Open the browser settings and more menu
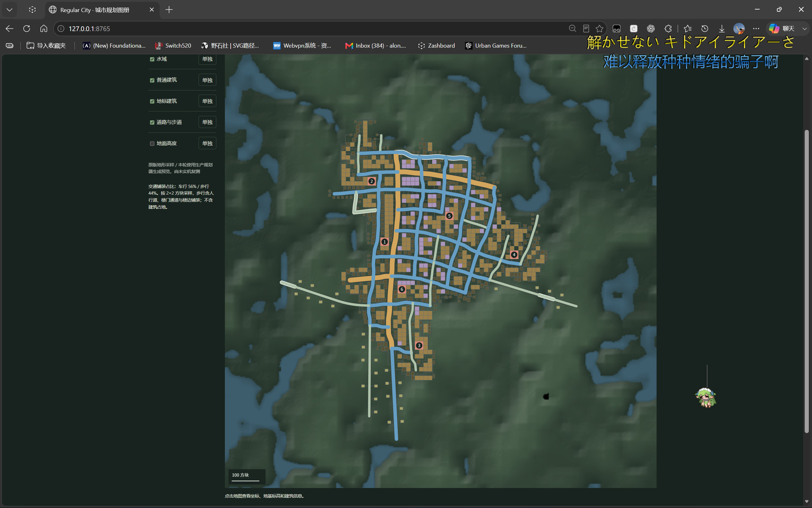Viewport: 812px width, 508px height. click(x=756, y=28)
